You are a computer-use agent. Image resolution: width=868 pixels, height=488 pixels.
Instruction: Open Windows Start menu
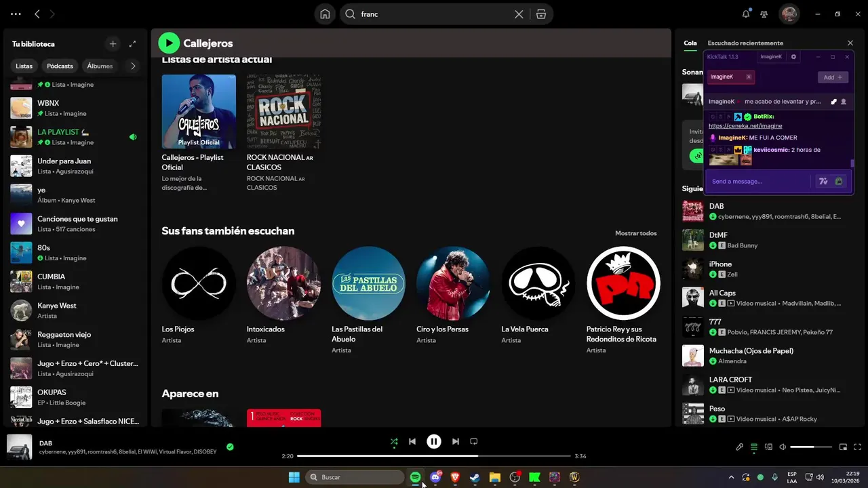[294, 477]
